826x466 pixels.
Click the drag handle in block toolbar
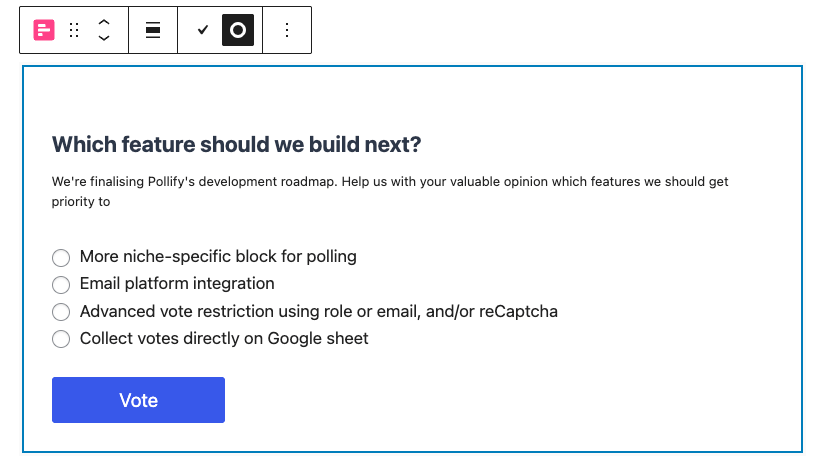[x=74, y=30]
